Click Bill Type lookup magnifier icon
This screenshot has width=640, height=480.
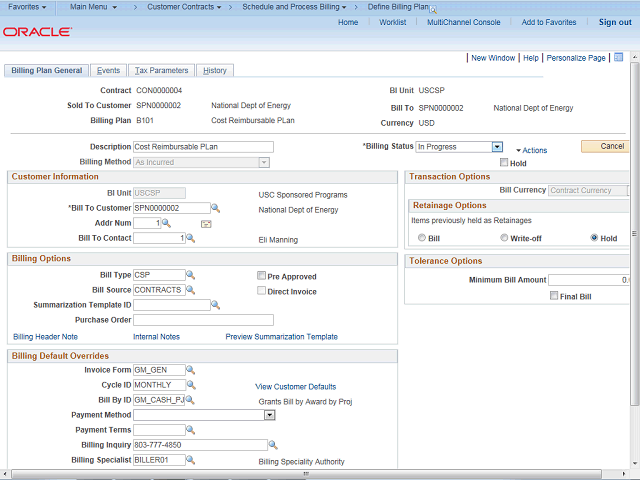[x=191, y=275]
